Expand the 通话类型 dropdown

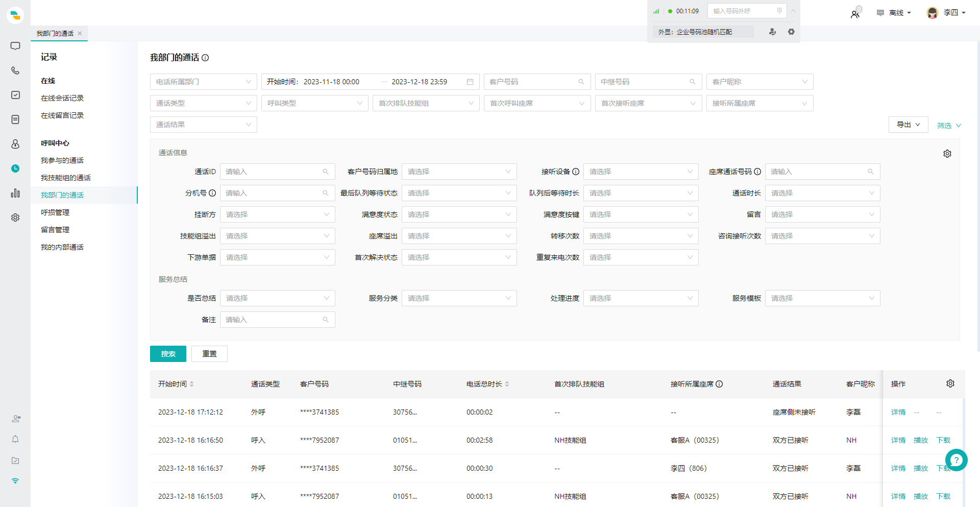pyautogui.click(x=204, y=103)
